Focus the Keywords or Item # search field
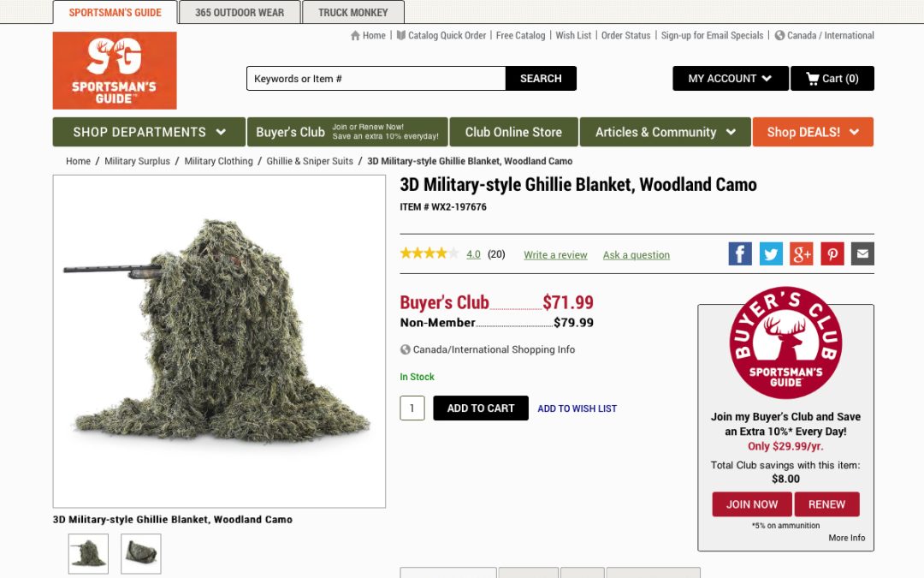The width and height of the screenshot is (924, 578). (x=376, y=79)
